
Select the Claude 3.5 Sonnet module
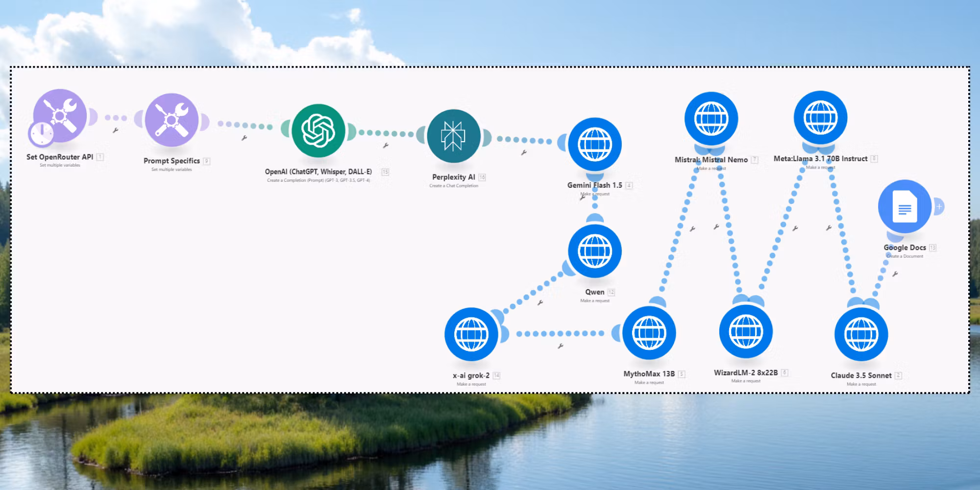[x=861, y=335]
